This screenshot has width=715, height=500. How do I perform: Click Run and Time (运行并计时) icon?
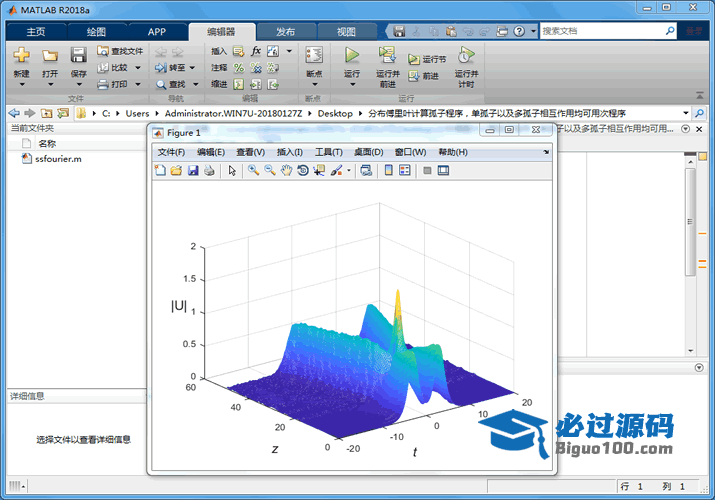465,56
